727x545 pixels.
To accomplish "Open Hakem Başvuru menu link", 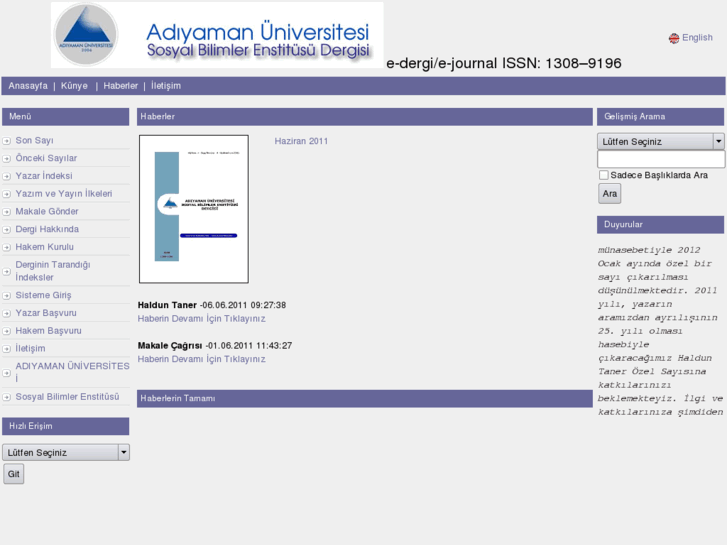I will 48,331.
